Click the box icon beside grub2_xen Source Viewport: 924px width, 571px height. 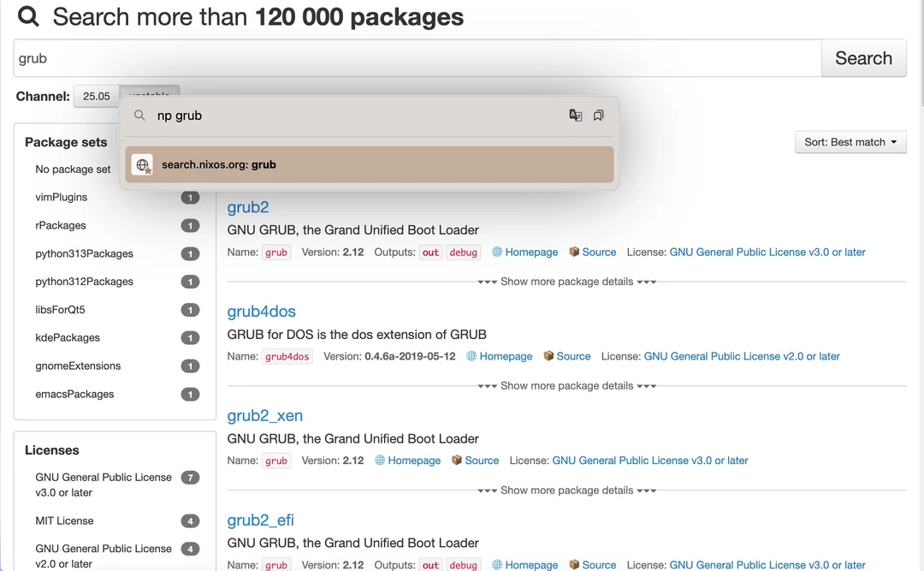tap(456, 460)
